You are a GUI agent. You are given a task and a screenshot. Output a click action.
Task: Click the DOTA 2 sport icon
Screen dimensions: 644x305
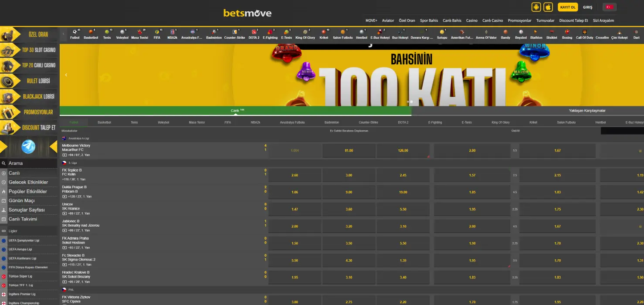tap(254, 33)
